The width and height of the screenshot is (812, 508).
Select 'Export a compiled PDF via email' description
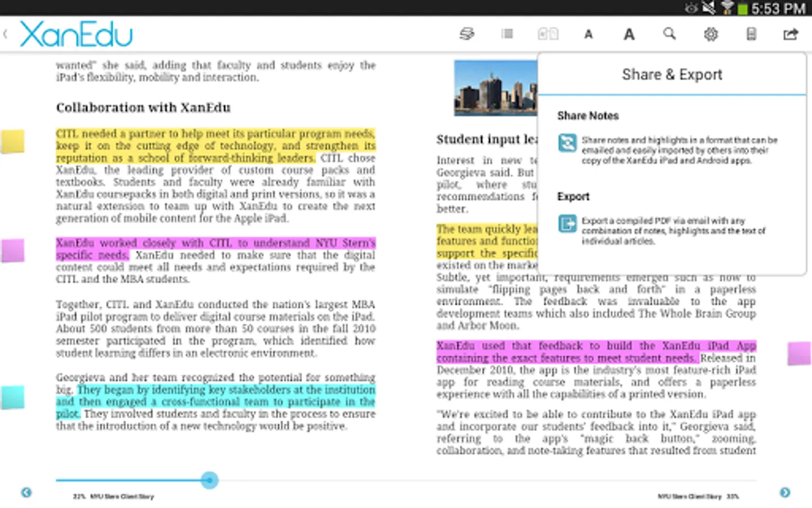click(674, 231)
